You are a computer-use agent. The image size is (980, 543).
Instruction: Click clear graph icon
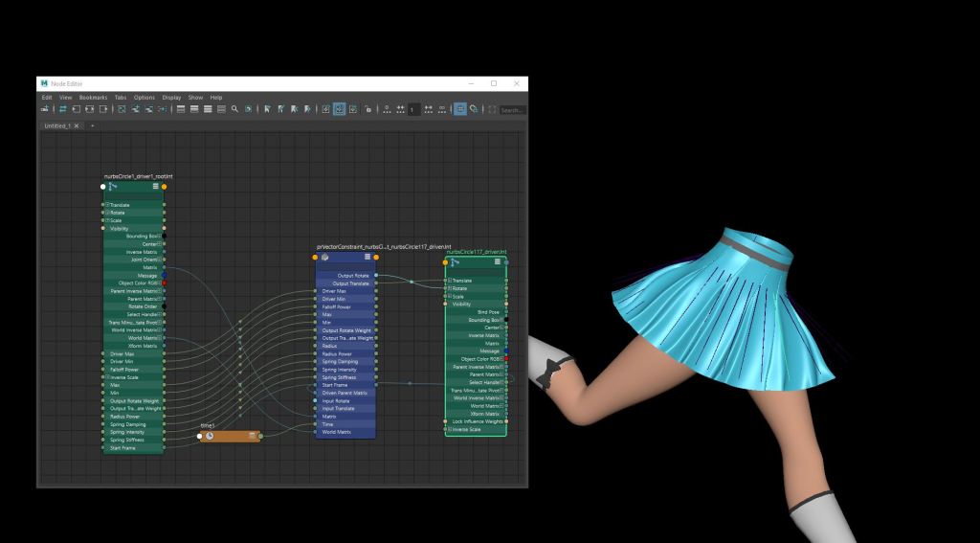[x=122, y=109]
